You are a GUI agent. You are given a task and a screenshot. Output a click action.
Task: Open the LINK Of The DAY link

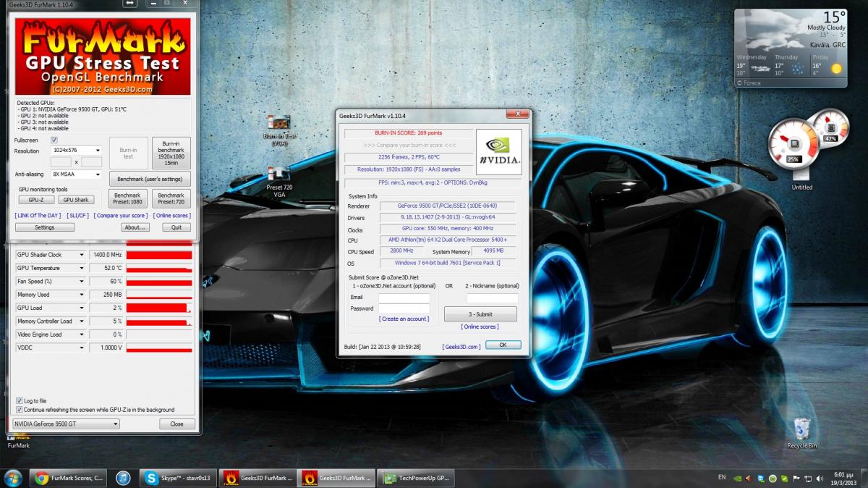38,216
